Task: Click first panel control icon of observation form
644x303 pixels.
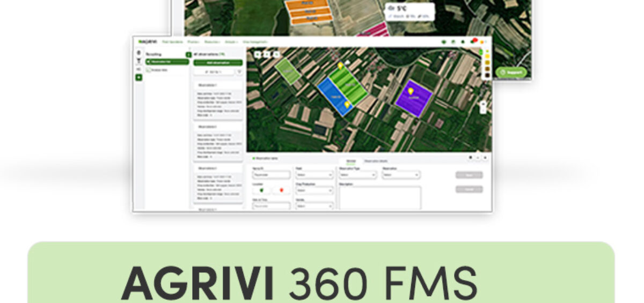Action: [x=471, y=158]
